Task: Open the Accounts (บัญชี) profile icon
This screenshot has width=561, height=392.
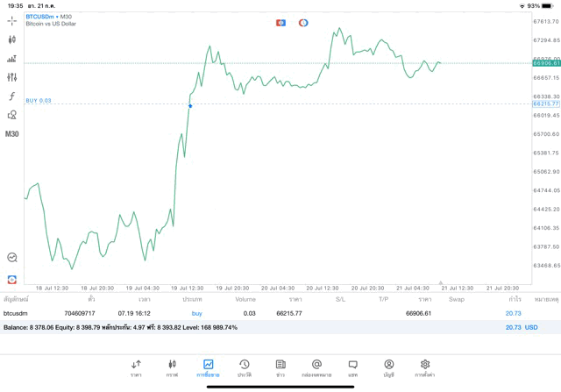Action: click(x=388, y=364)
